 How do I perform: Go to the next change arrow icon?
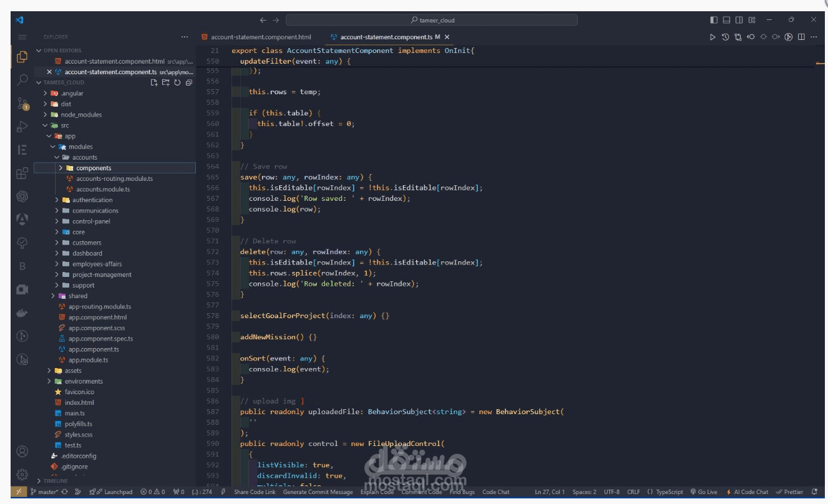(x=776, y=37)
